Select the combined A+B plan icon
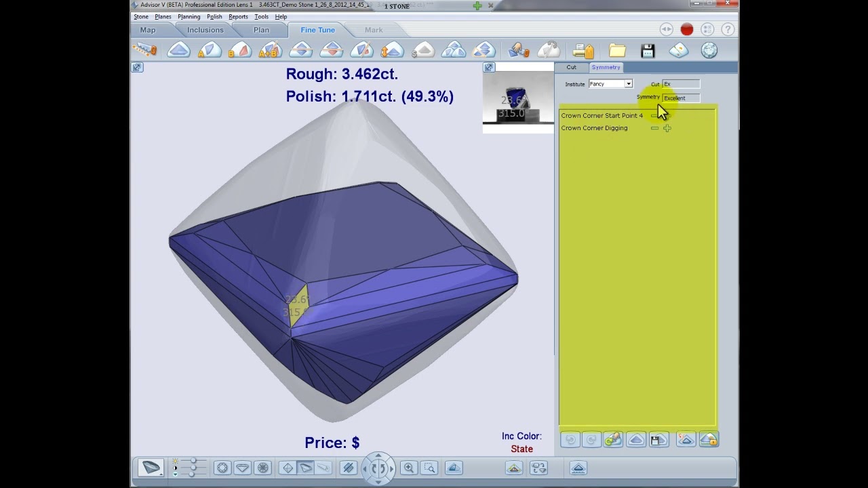 click(x=270, y=49)
